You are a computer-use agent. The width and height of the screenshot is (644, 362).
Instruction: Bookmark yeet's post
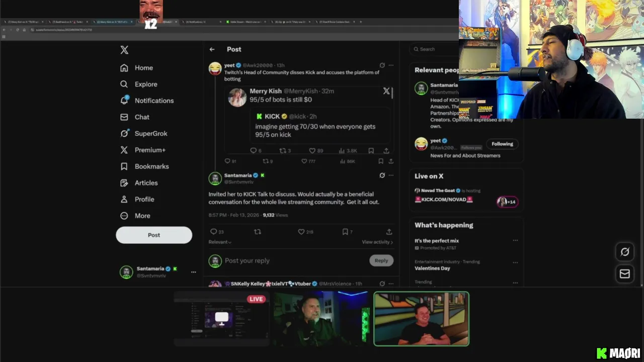[381, 161]
